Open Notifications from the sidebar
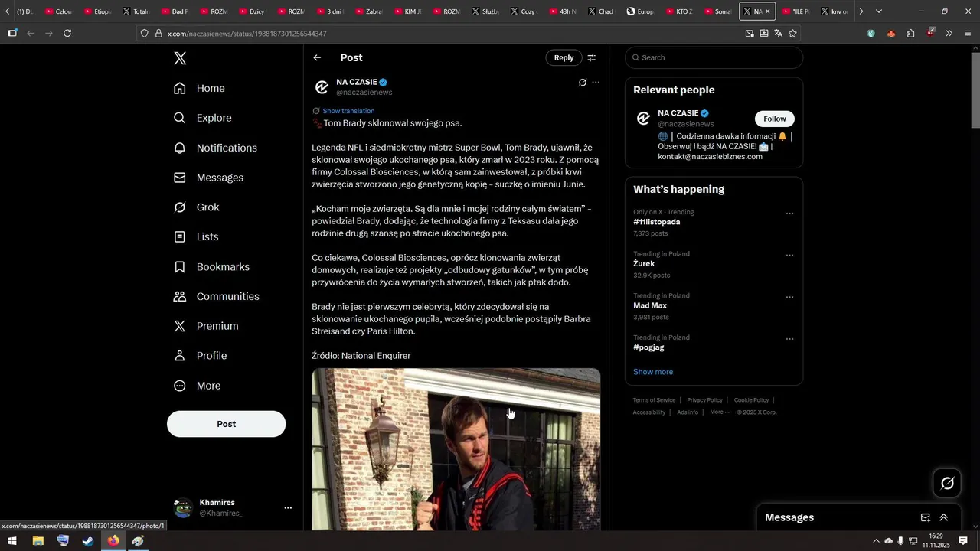The height and width of the screenshot is (551, 980). (215, 148)
